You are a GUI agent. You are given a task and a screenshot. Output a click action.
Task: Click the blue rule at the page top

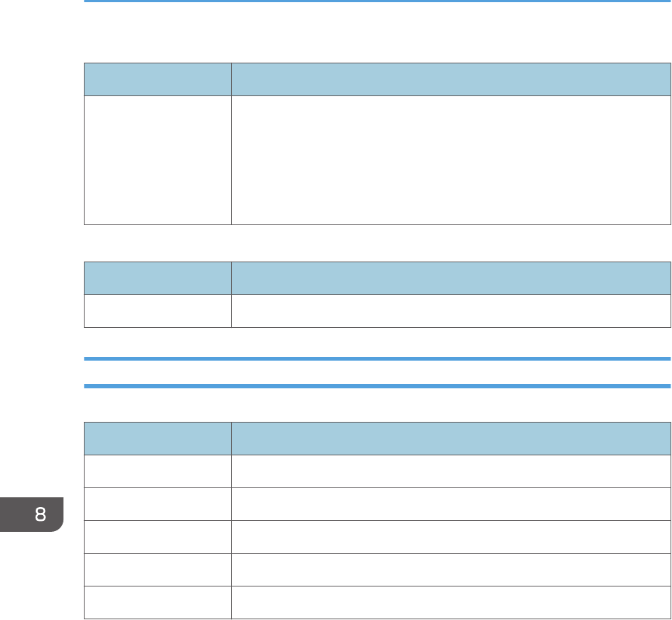pos(377,1)
